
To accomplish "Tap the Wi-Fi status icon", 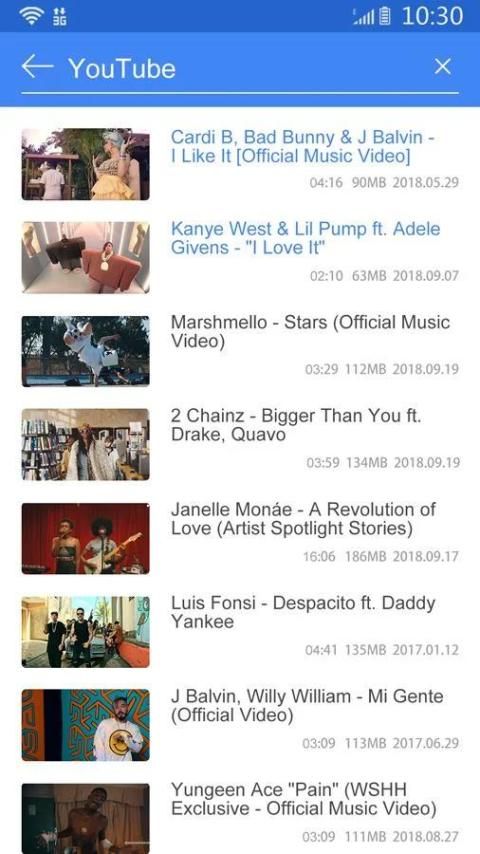I will click(31, 16).
